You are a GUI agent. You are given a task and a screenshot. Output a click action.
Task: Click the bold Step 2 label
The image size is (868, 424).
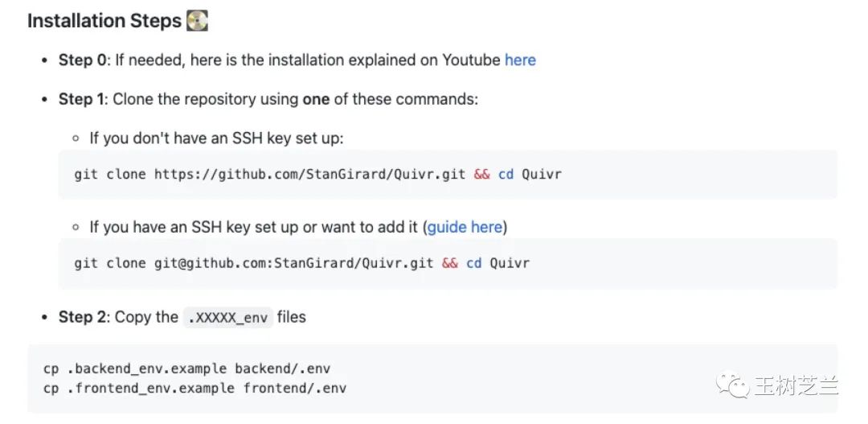82,317
